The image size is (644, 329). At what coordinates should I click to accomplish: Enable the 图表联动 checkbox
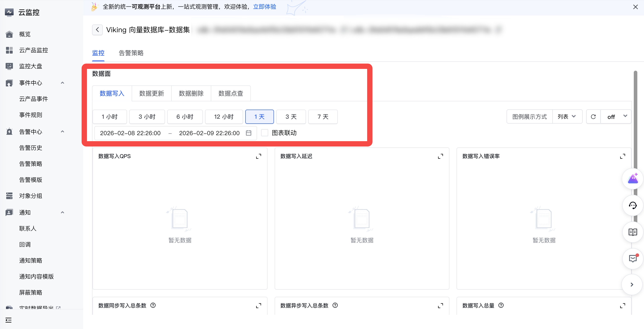coord(264,133)
